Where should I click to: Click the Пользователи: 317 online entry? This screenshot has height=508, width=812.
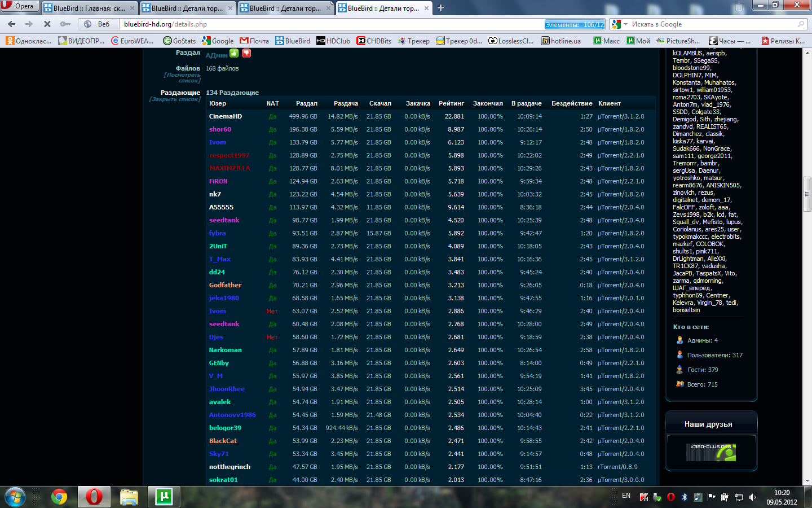click(x=714, y=355)
